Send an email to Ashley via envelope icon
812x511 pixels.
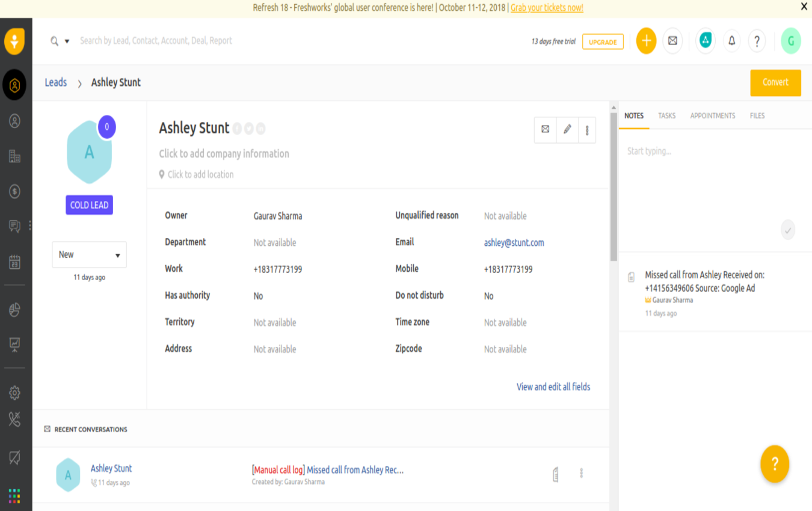[x=545, y=130]
